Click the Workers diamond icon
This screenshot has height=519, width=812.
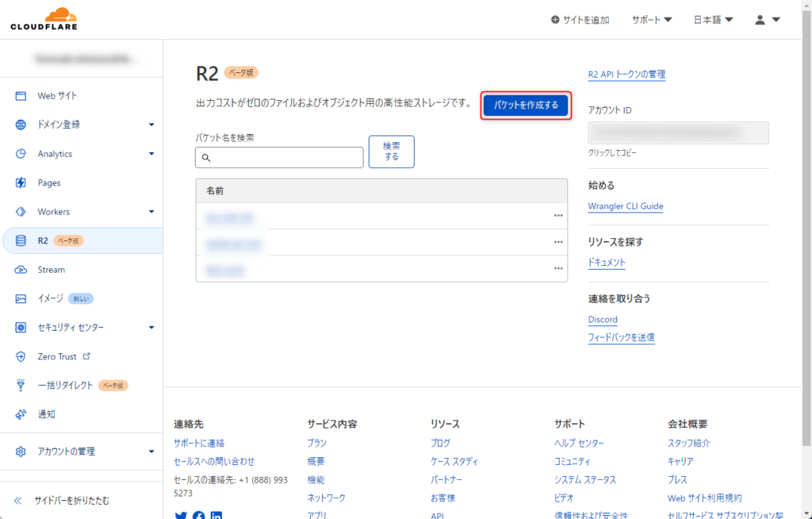pyautogui.click(x=21, y=212)
